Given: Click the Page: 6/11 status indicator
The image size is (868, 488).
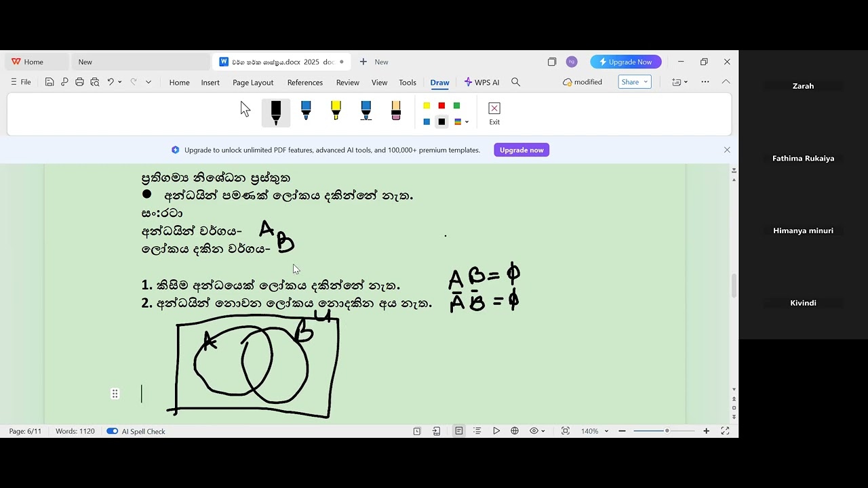Looking at the screenshot, I should pyautogui.click(x=25, y=431).
